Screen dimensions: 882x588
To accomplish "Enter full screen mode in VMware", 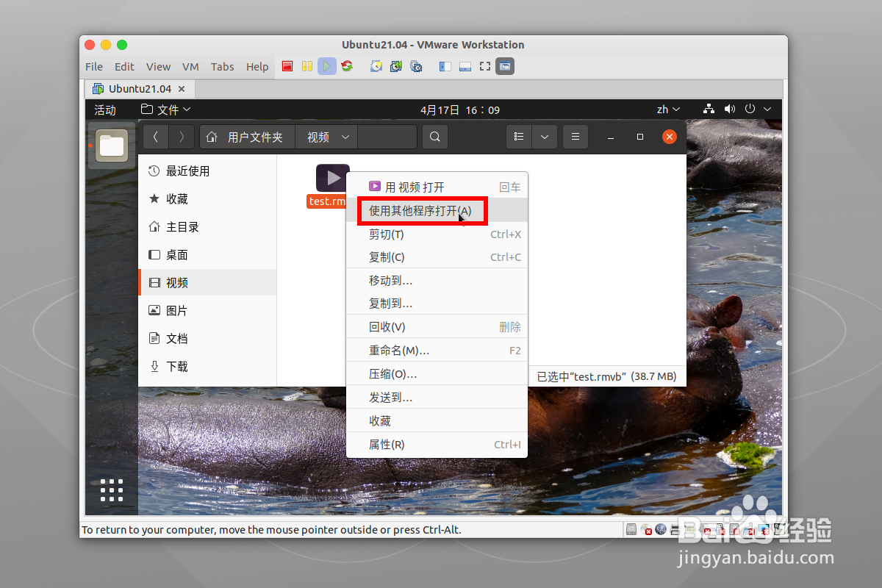I will pyautogui.click(x=484, y=66).
